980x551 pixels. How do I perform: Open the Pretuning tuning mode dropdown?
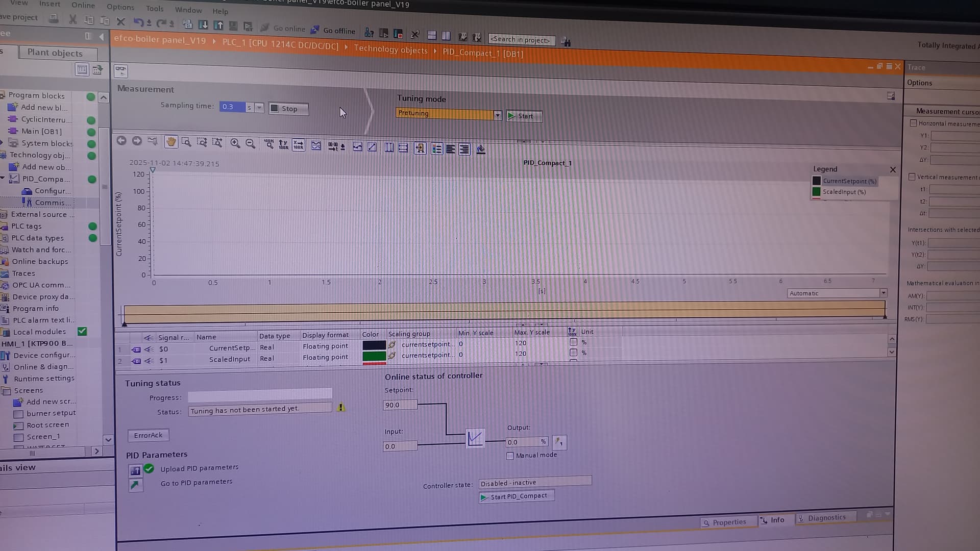click(x=497, y=115)
